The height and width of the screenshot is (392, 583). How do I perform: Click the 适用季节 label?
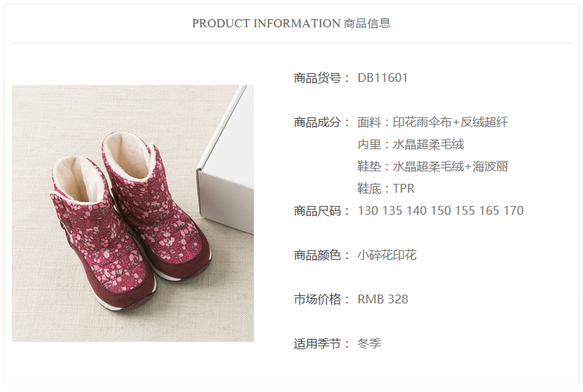[317, 344]
